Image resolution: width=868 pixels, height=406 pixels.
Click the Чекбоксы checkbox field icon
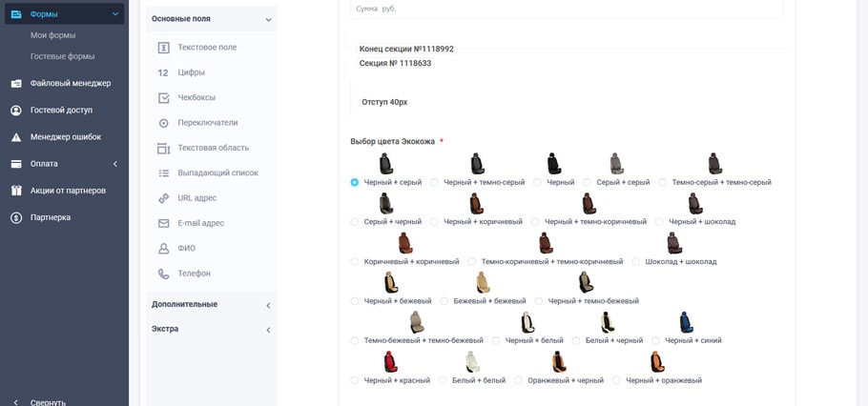163,98
